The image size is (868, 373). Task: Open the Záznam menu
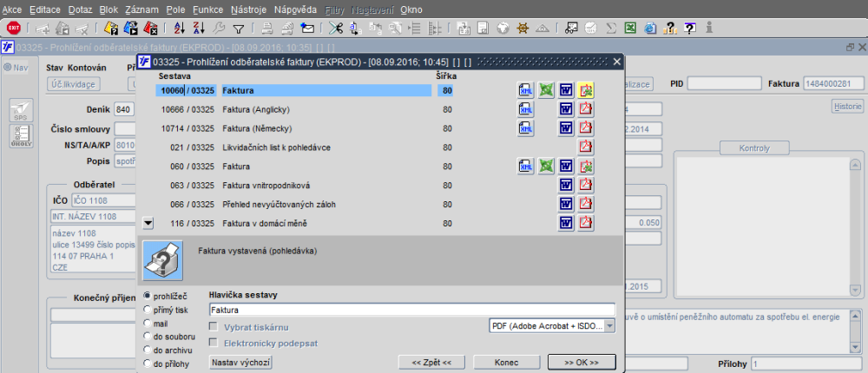click(x=141, y=10)
